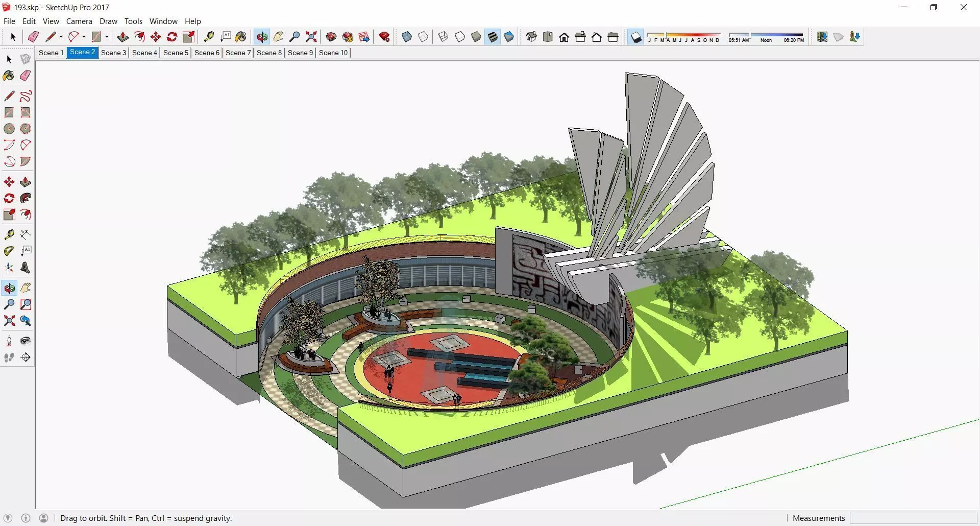Viewport: 980px width, 526px height.
Task: Activate the Look Around eye tool
Action: pos(25,341)
